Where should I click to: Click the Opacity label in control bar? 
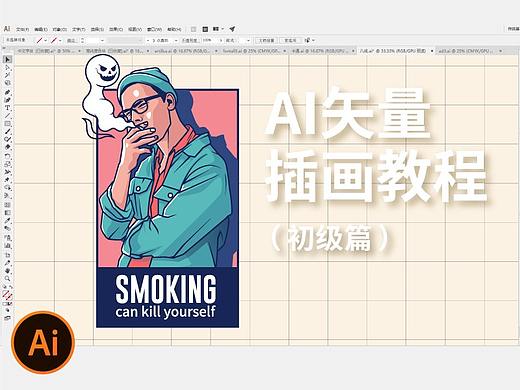click(190, 40)
